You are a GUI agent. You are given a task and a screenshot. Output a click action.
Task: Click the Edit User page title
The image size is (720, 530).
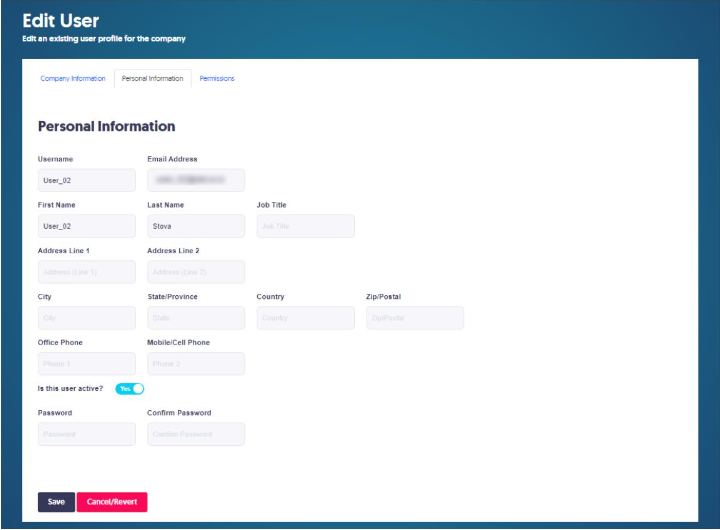(x=61, y=21)
